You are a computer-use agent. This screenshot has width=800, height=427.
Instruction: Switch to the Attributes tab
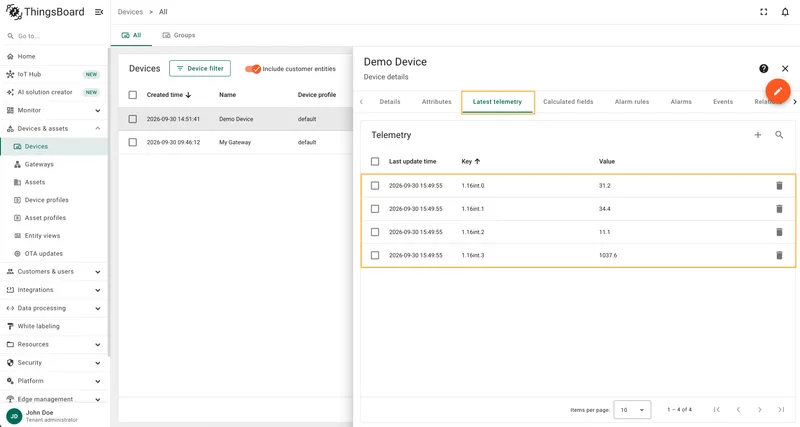pos(436,102)
